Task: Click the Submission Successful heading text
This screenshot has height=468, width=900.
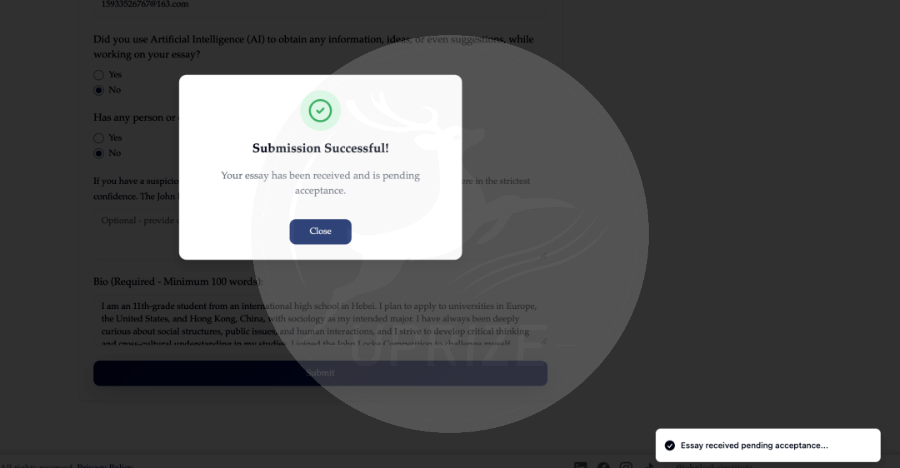Action: [320, 148]
